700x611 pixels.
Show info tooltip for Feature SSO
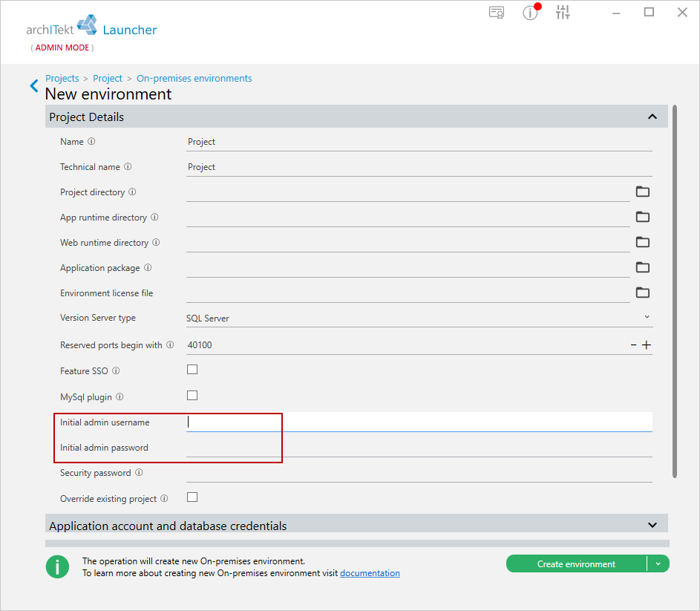point(116,370)
